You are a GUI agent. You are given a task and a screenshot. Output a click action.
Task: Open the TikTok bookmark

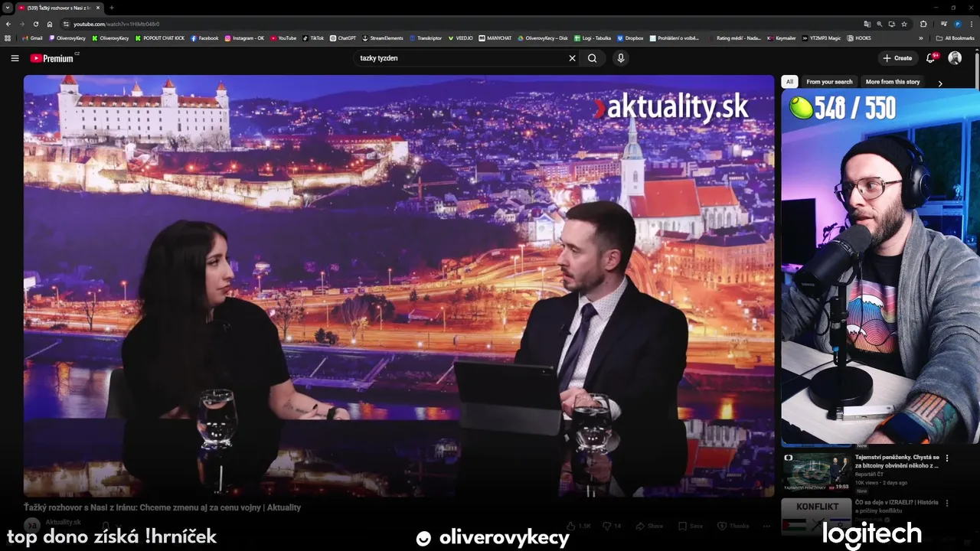[313, 37]
